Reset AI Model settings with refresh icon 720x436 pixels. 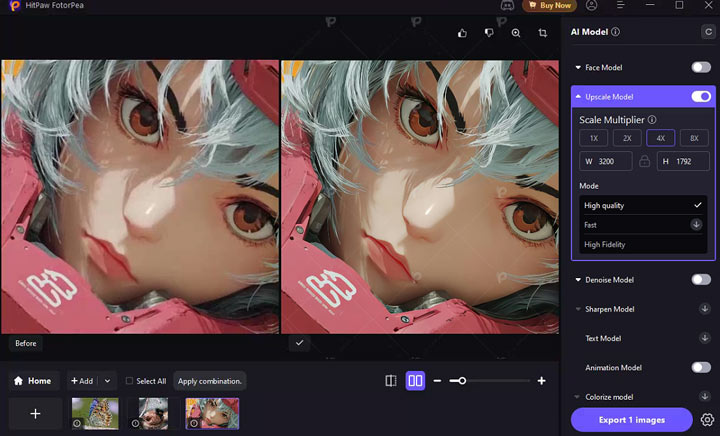pyautogui.click(x=708, y=32)
